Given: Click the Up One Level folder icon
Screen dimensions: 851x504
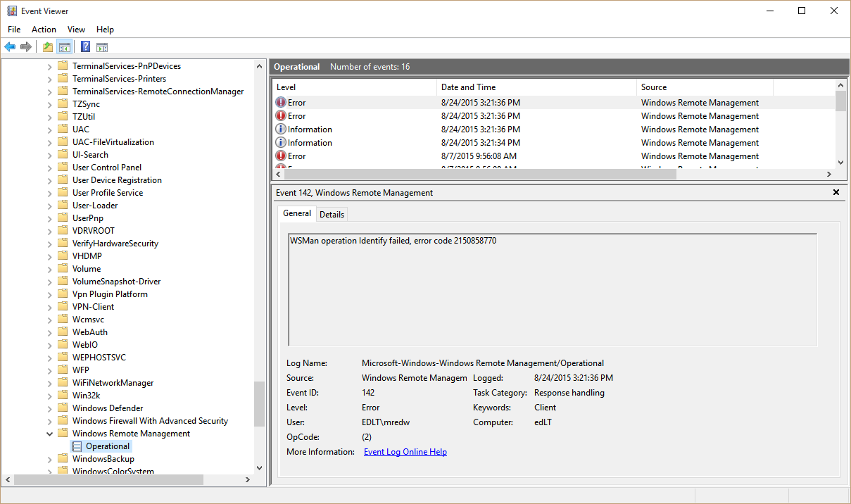Looking at the screenshot, I should [47, 47].
